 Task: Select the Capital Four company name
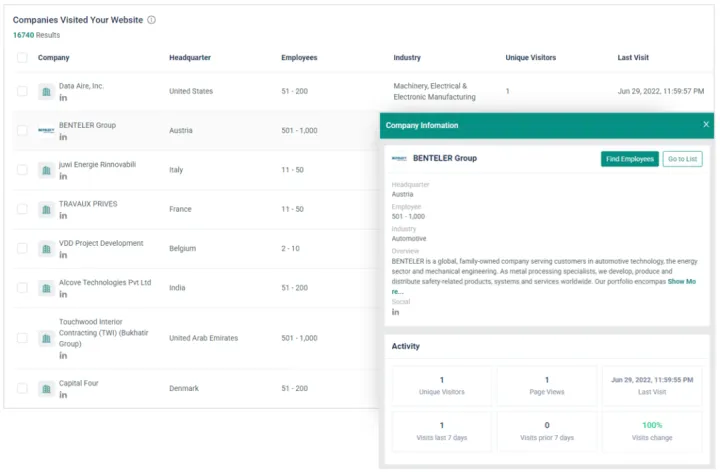click(79, 383)
